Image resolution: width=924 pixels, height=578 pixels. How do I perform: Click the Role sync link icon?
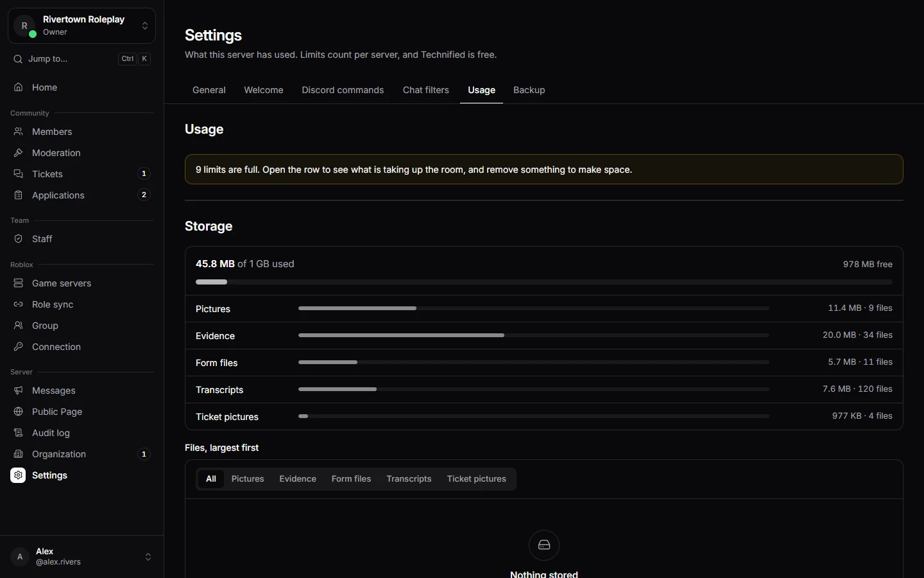click(x=19, y=304)
